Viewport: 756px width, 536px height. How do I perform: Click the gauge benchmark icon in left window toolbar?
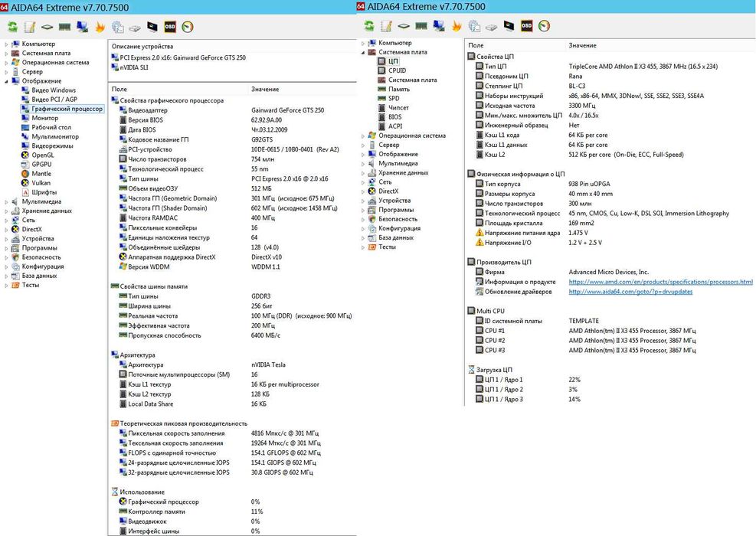point(188,27)
